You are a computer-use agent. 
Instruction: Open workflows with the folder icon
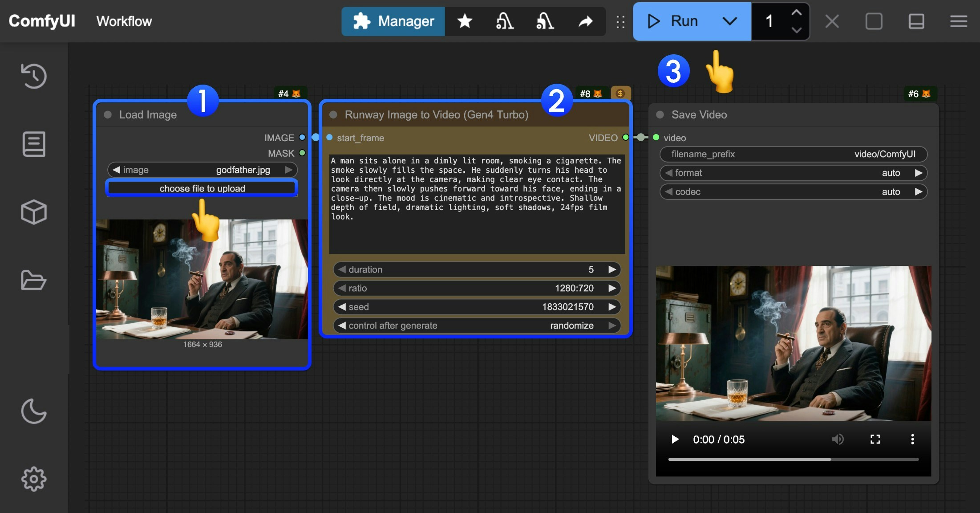tap(34, 280)
